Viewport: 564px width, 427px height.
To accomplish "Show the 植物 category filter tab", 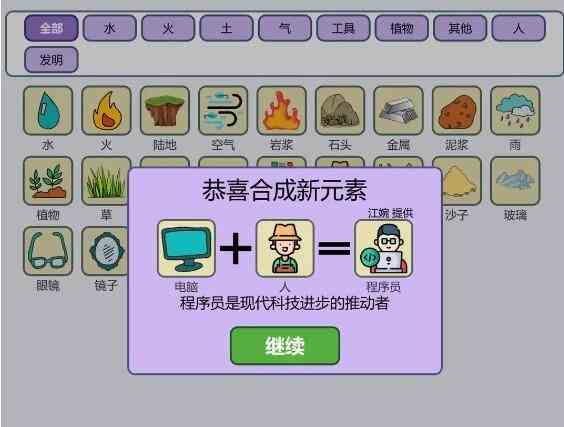I will pos(402,28).
